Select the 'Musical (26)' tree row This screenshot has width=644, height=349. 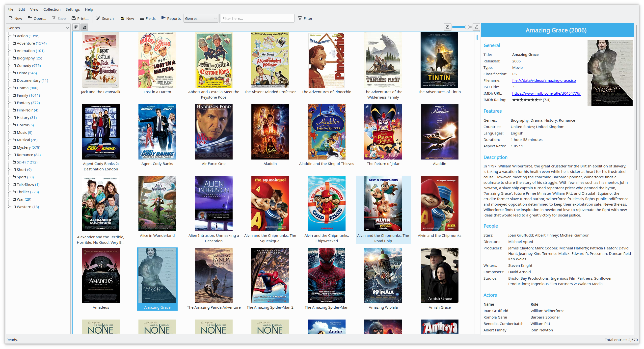point(38,140)
